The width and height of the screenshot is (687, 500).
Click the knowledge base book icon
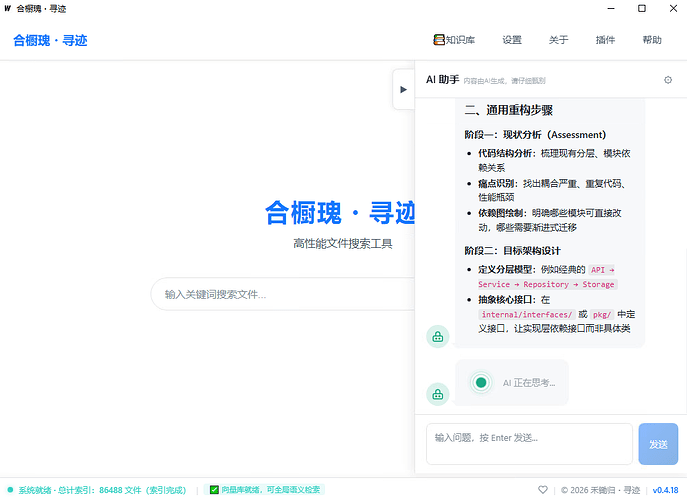439,40
